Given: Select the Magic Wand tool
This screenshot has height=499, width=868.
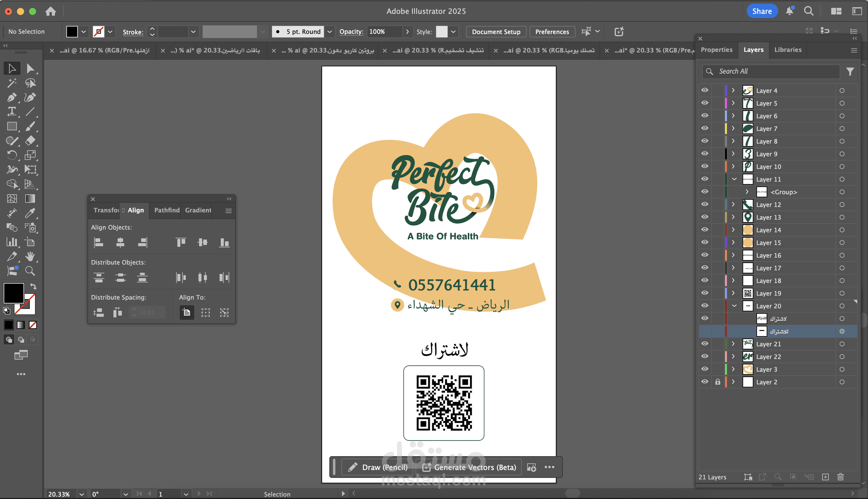Looking at the screenshot, I should pyautogui.click(x=12, y=83).
